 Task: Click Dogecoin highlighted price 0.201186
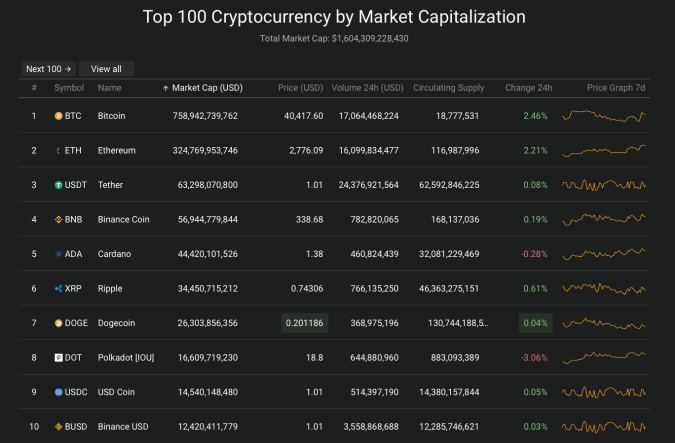pyautogui.click(x=304, y=323)
